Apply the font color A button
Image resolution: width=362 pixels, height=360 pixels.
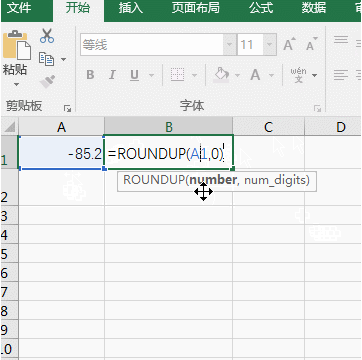(255, 75)
